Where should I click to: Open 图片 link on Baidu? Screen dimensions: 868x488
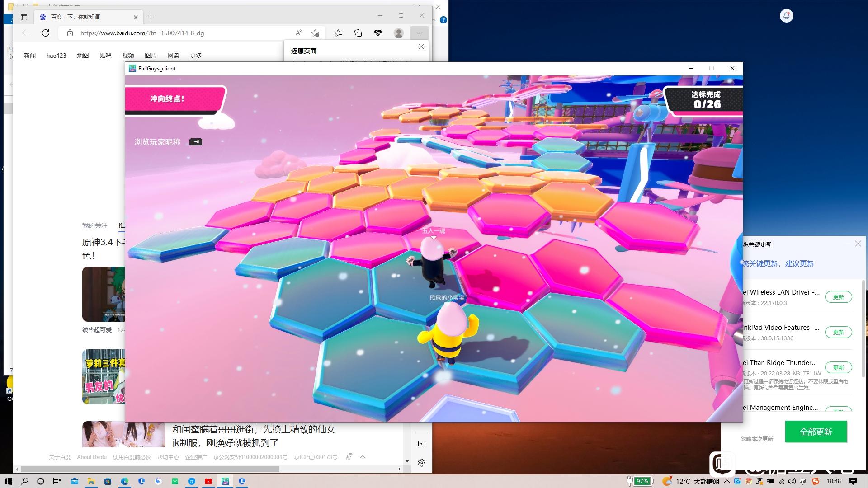tap(151, 56)
